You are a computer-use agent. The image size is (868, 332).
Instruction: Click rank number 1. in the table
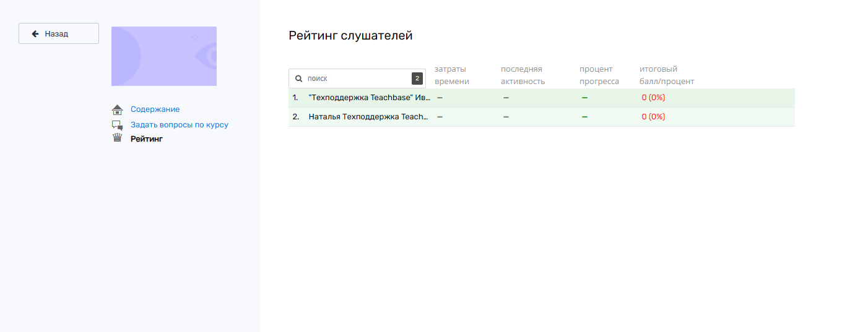point(295,98)
